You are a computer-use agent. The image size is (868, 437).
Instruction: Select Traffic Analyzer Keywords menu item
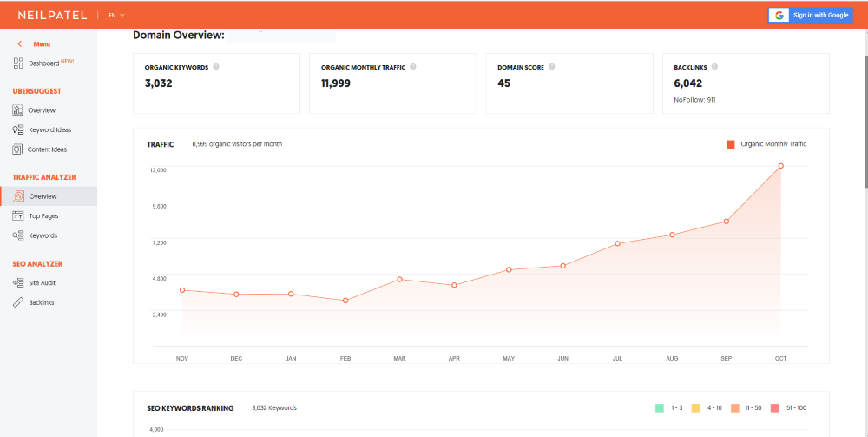[36, 235]
